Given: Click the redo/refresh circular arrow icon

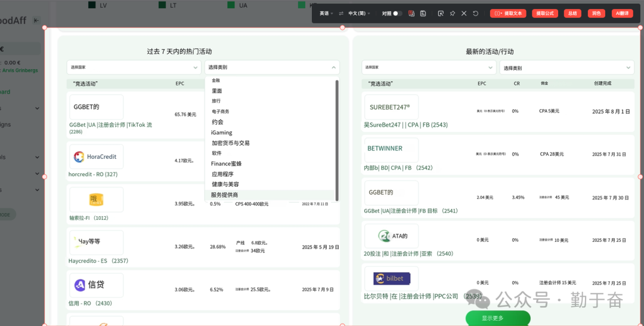Looking at the screenshot, I should pos(476,14).
